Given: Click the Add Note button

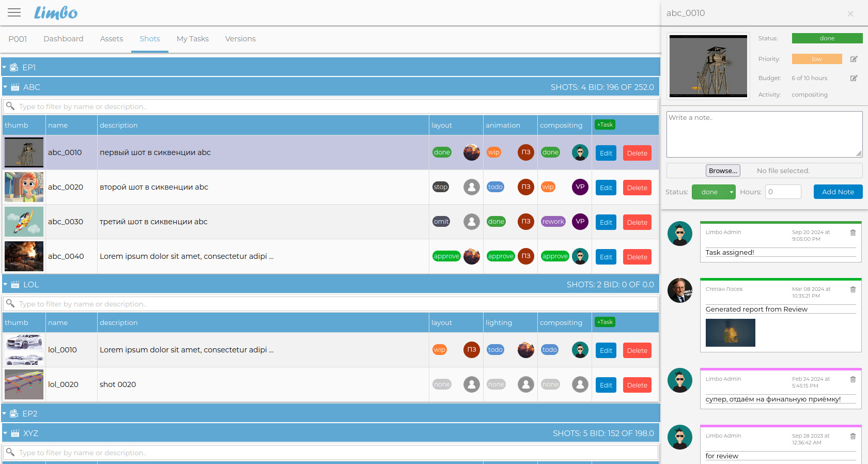Looking at the screenshot, I should tap(838, 192).
